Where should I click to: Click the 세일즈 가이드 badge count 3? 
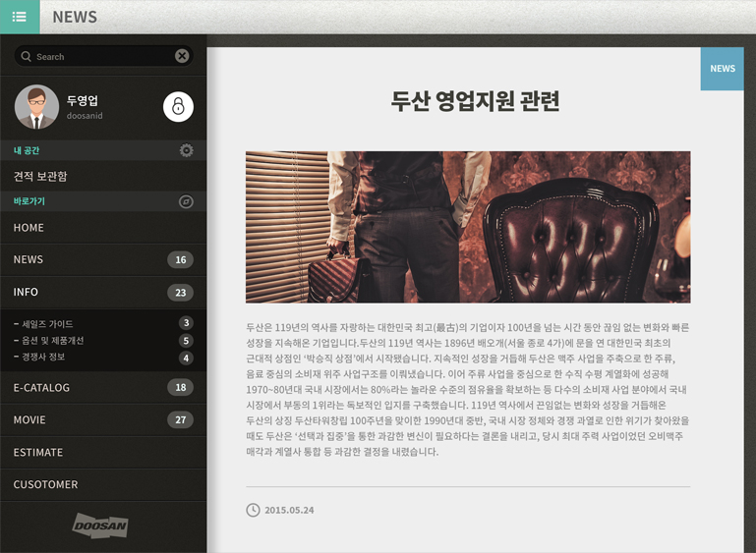coord(186,323)
